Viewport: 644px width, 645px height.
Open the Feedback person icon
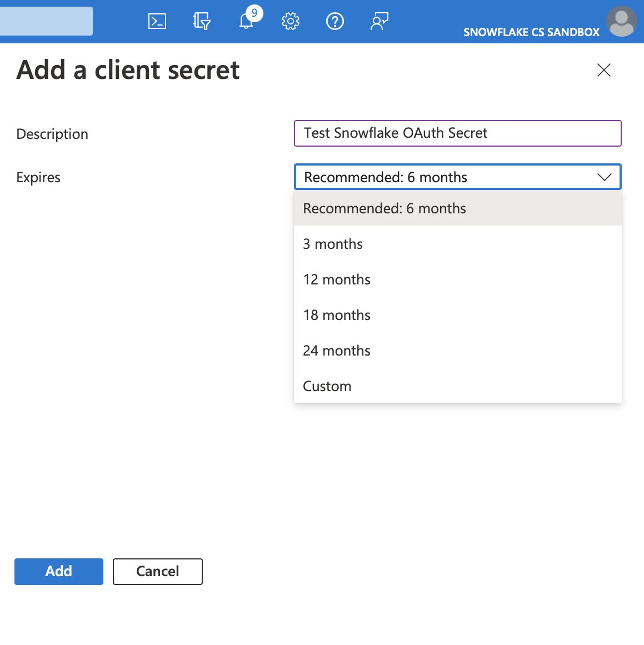pos(380,22)
